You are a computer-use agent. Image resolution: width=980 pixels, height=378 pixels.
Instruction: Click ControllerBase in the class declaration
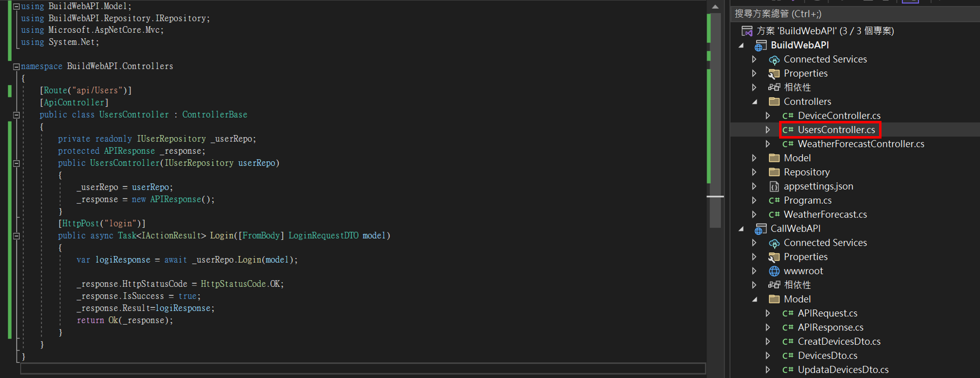215,115
